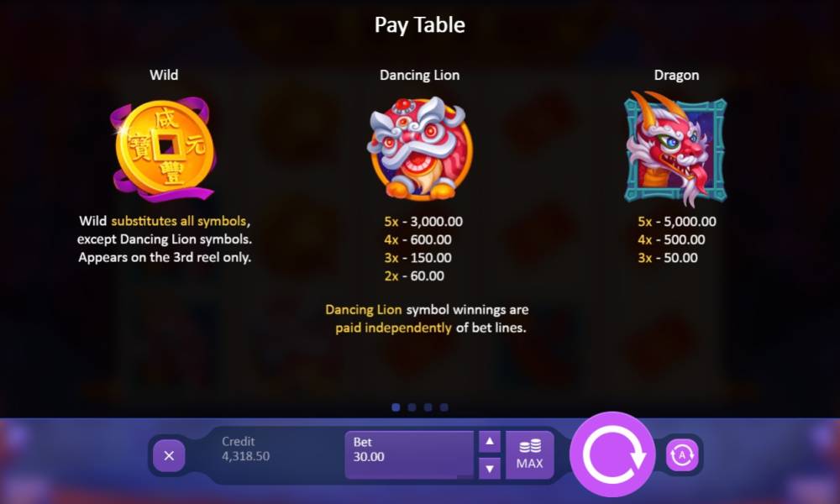Viewport: 840px width, 504px height.
Task: Set maximum bet with MAX coins button
Action: 529,454
